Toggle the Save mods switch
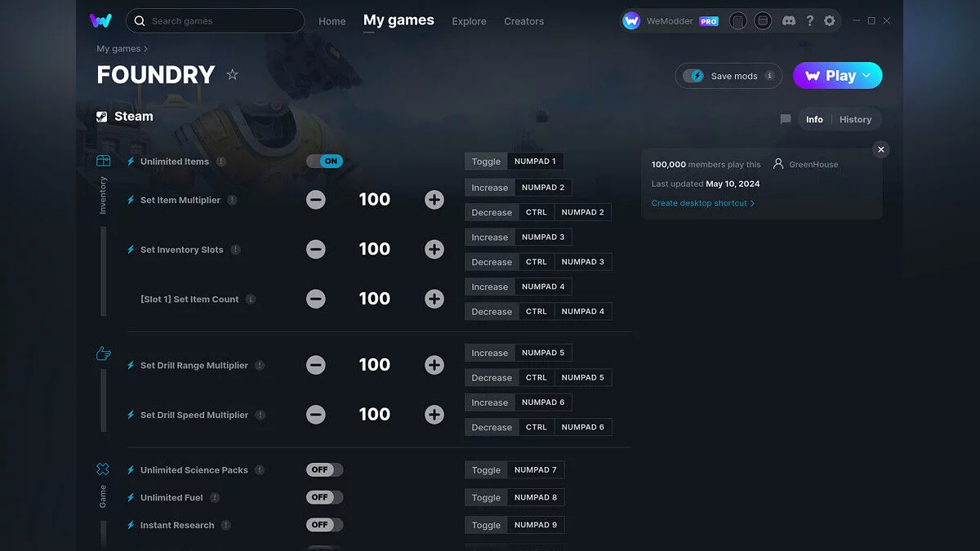 pyautogui.click(x=693, y=76)
